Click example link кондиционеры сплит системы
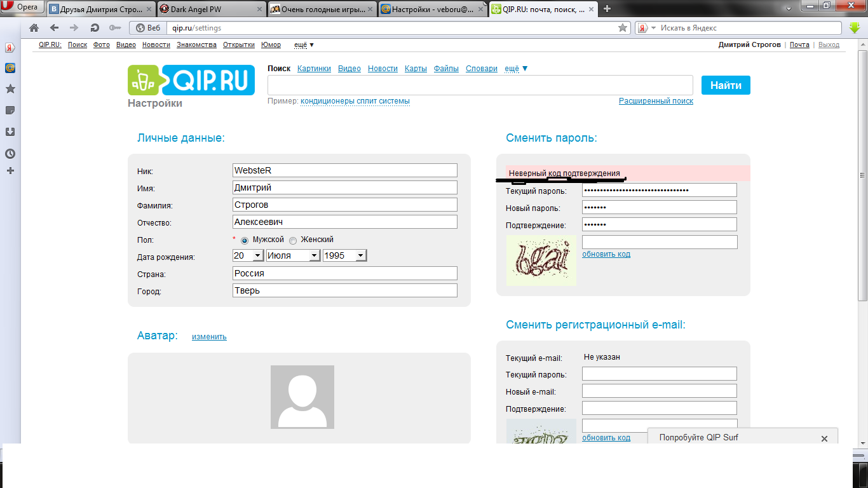Image resolution: width=868 pixels, height=488 pixels. click(355, 101)
